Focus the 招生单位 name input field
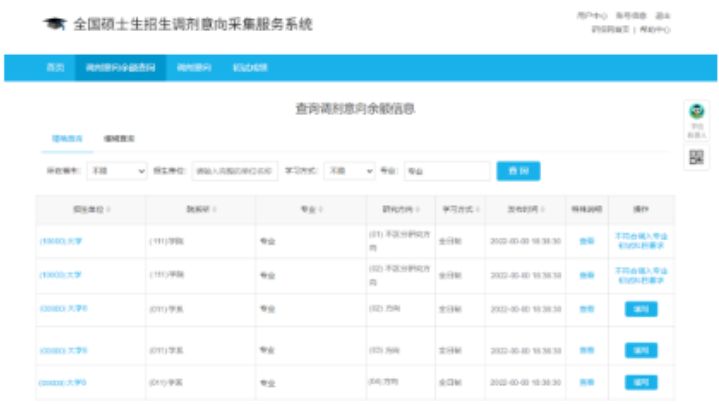The width and height of the screenshot is (719, 404). click(235, 171)
